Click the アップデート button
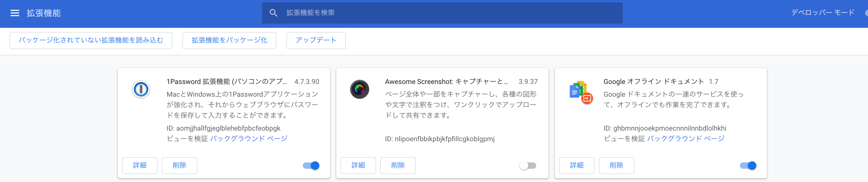Screen dimensions: 868x182 point(316,40)
